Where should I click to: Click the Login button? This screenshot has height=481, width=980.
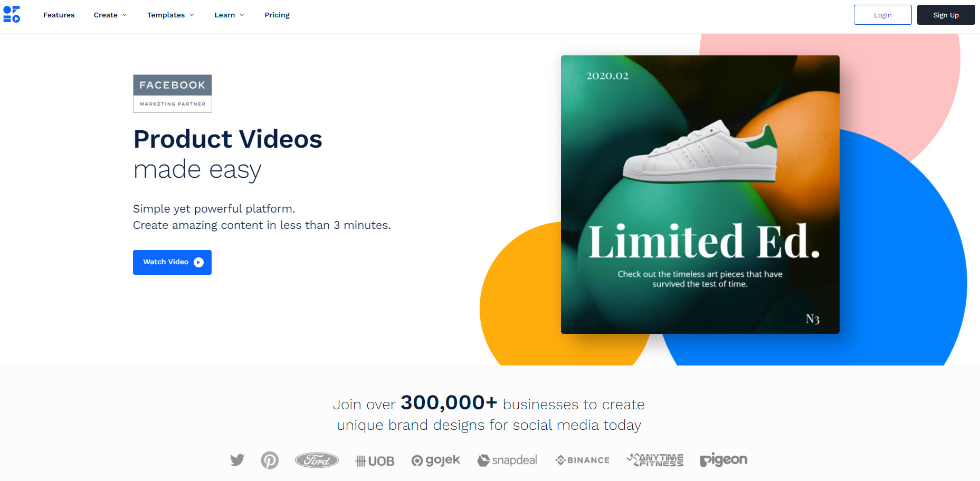(x=882, y=15)
